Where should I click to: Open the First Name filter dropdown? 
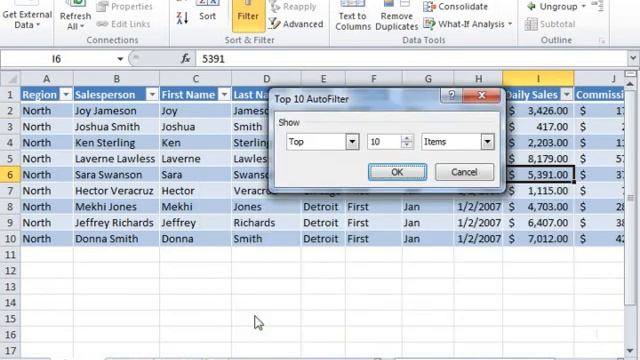[x=224, y=95]
